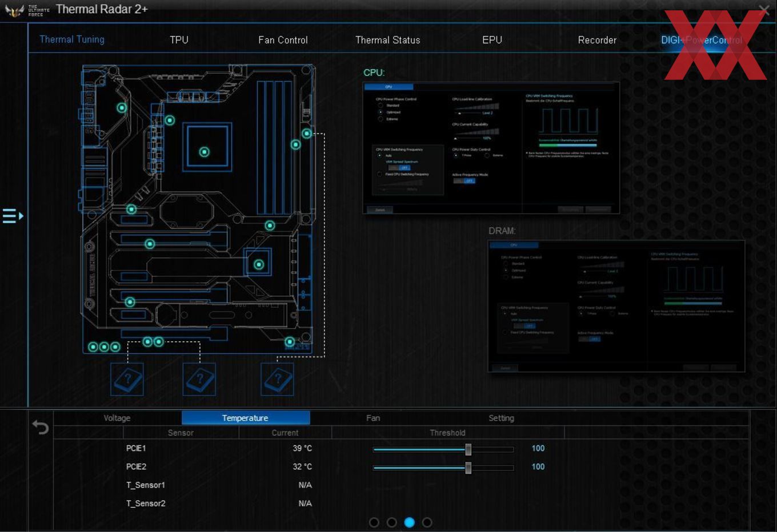Select the T_Sensor1 row
Image resolution: width=777 pixels, height=532 pixels.
point(400,485)
